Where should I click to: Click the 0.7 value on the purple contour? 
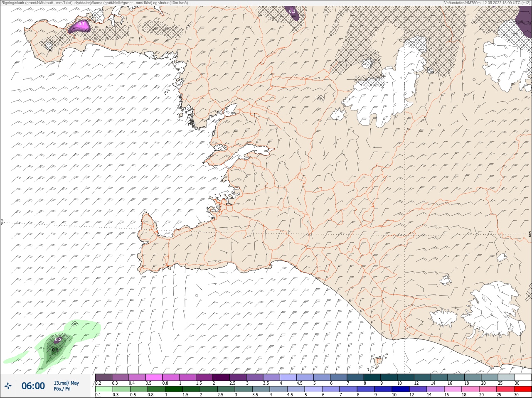82,24
